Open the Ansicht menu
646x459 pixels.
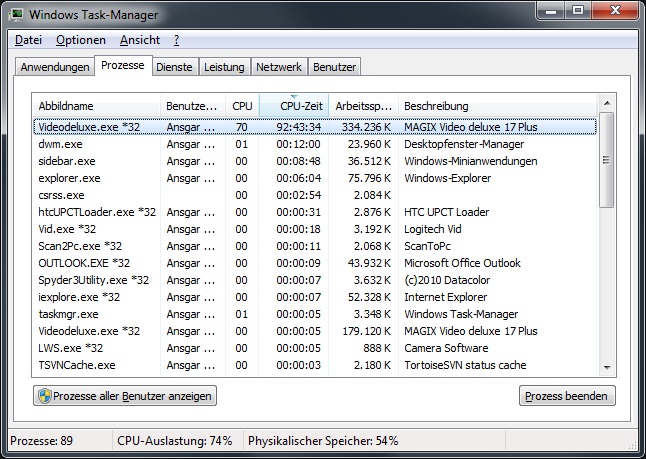(139, 40)
